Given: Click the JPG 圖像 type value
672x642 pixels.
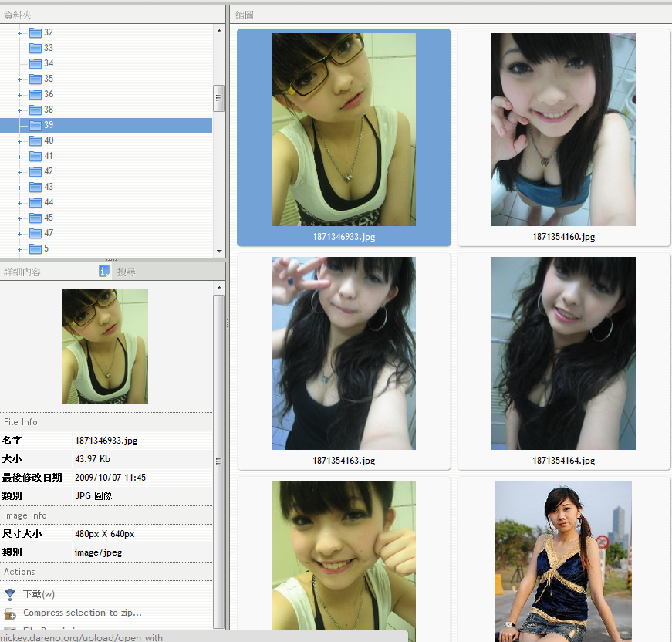Looking at the screenshot, I should [x=93, y=496].
